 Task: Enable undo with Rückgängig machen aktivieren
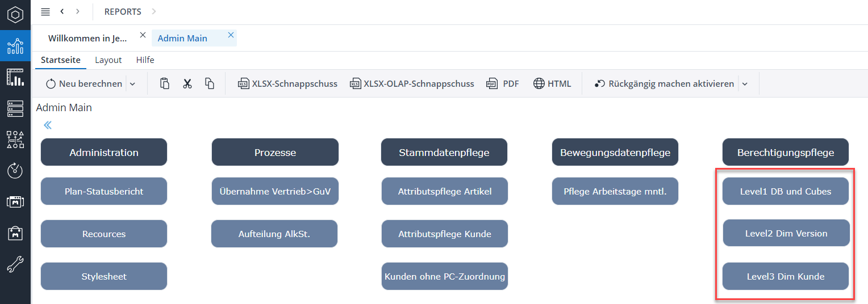[664, 84]
